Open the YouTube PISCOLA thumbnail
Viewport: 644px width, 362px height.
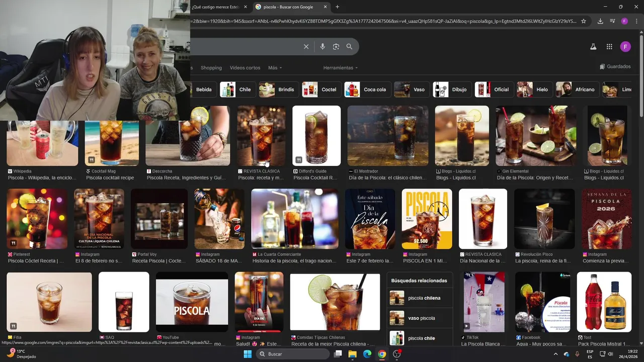(x=192, y=302)
